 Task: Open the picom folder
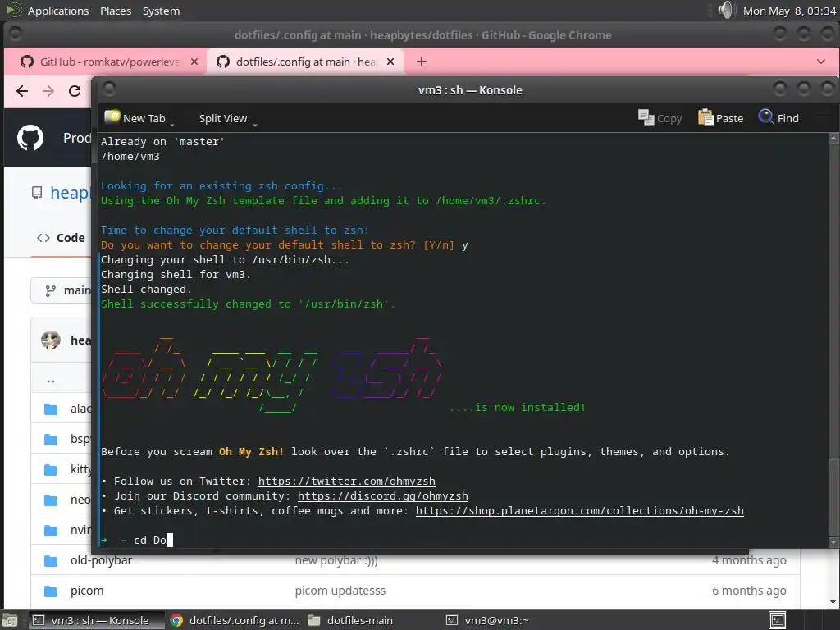87,591
